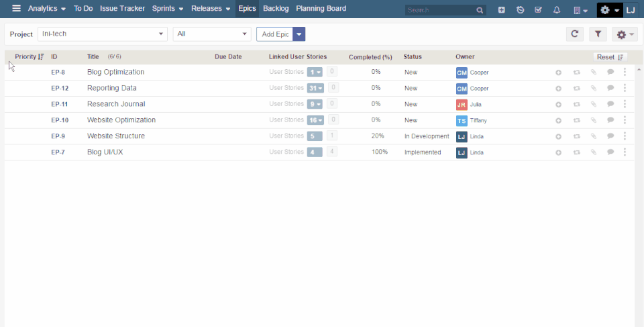Image resolution: width=644 pixels, height=327 pixels.
Task: Open LJ user profile avatar
Action: (631, 10)
